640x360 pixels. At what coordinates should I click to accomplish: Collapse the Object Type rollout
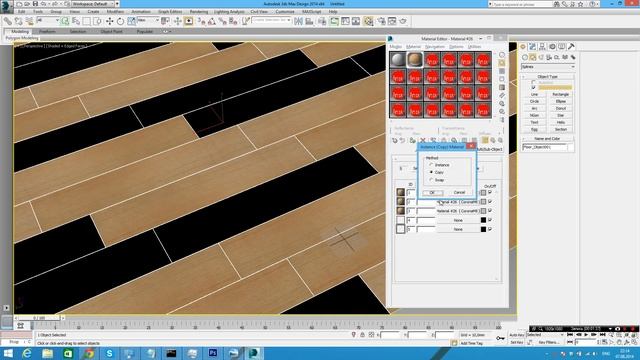(548, 76)
